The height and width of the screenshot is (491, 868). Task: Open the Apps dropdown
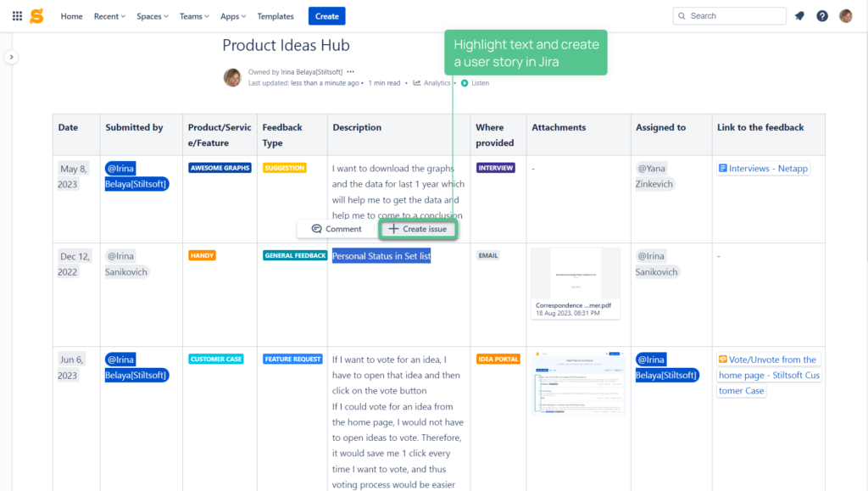click(232, 15)
